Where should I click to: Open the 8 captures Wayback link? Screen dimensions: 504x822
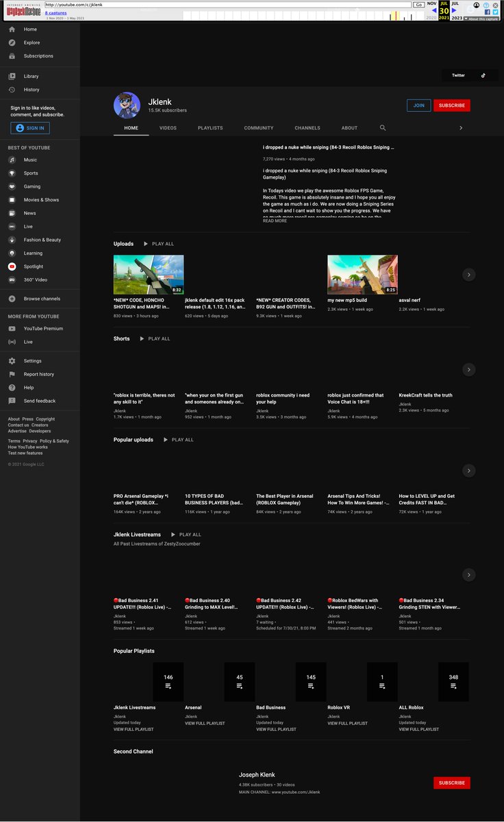pos(56,13)
